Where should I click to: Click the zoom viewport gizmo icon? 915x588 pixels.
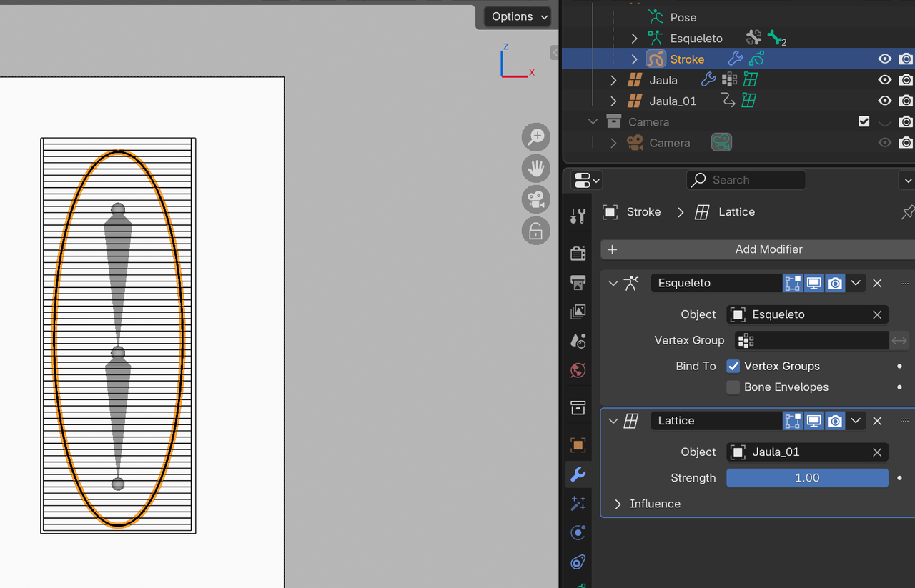tap(535, 137)
